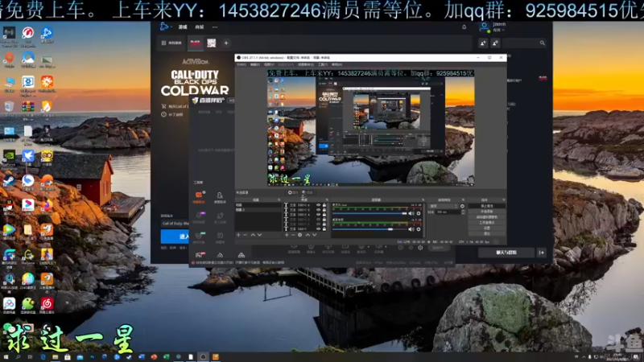Open friend requests icon next to add friend
This screenshot has width=644, height=362.
(495, 43)
